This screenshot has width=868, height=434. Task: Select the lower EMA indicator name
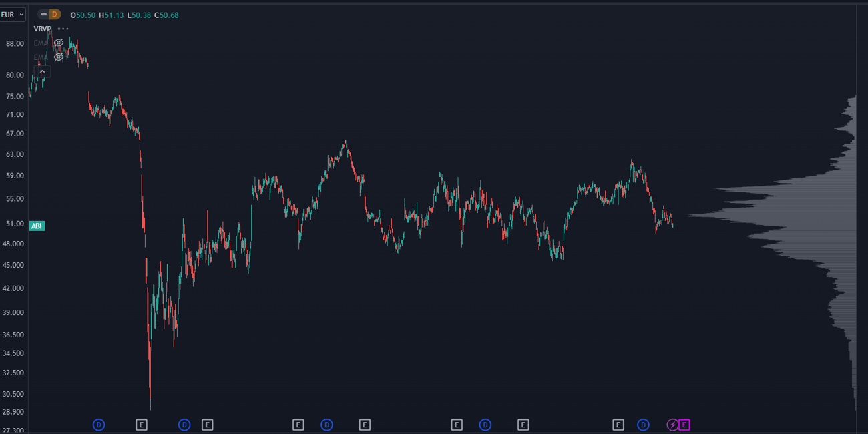41,57
